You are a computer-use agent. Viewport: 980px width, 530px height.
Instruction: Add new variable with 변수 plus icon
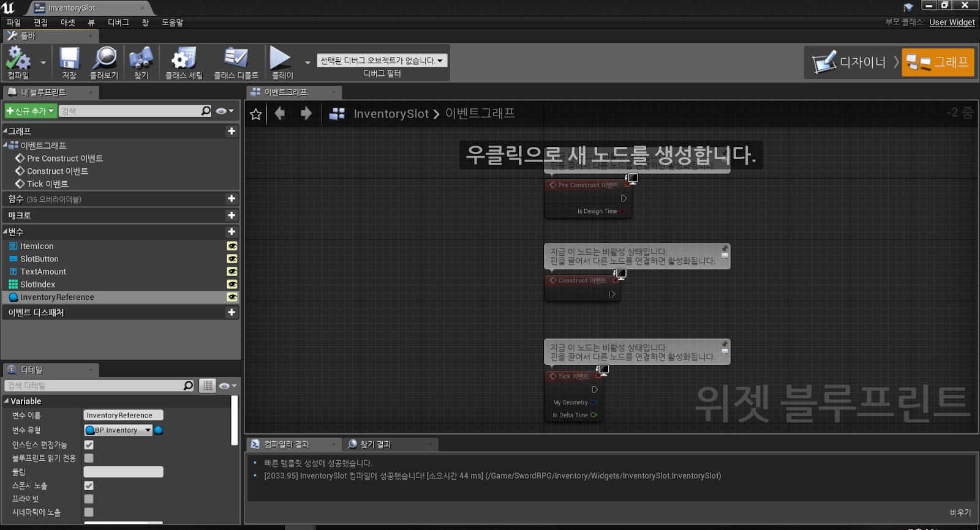(x=232, y=231)
